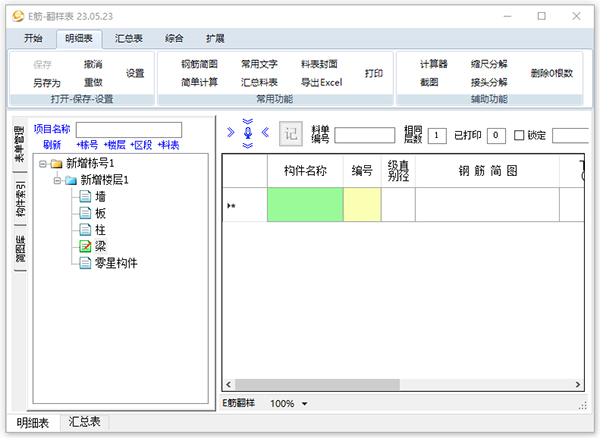The image size is (600, 438).
Task: Click the scrollbar right arrow
Action: point(578,384)
